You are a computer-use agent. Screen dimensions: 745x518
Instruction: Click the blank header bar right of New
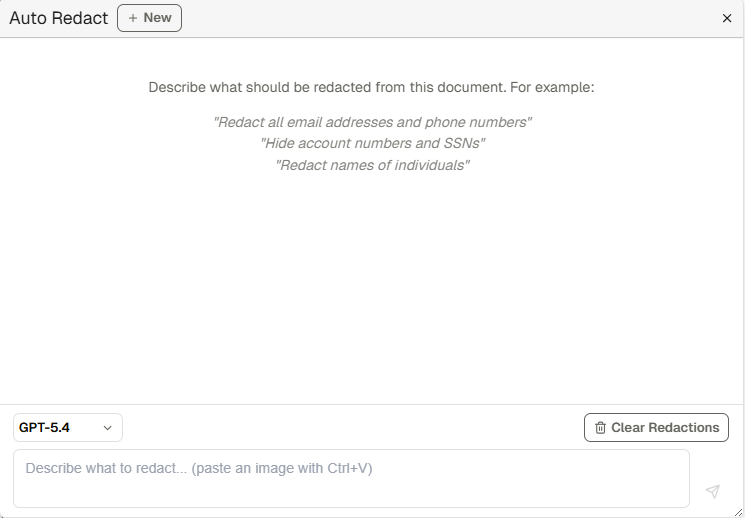[x=450, y=18]
